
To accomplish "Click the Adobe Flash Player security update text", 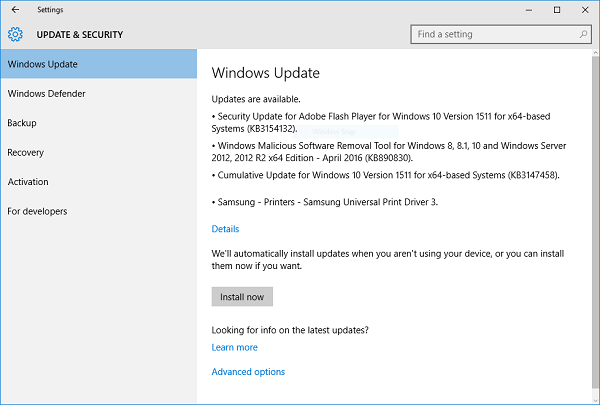I will click(381, 122).
